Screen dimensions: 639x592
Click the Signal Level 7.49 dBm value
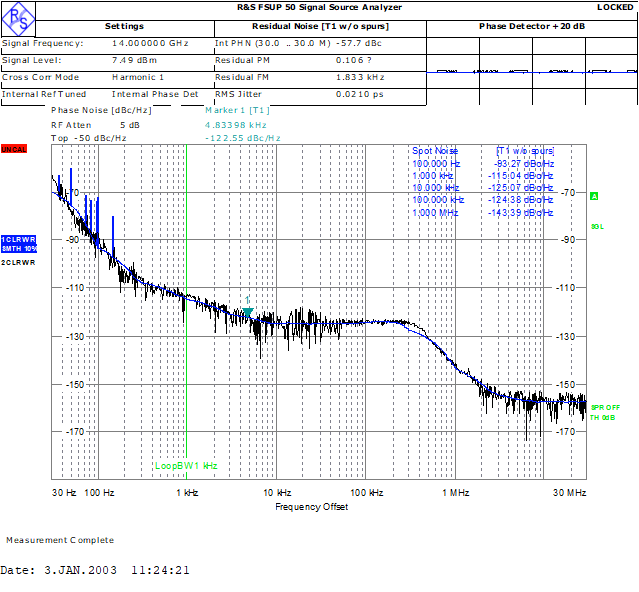tap(132, 60)
